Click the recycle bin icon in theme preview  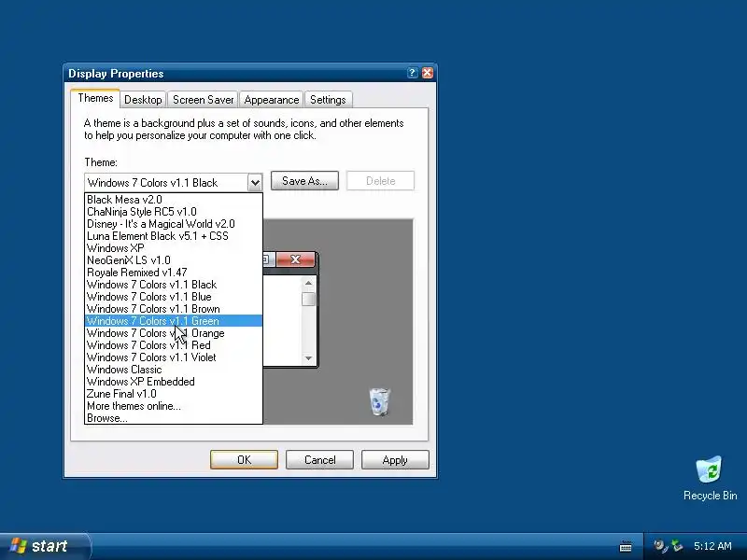[x=380, y=401]
